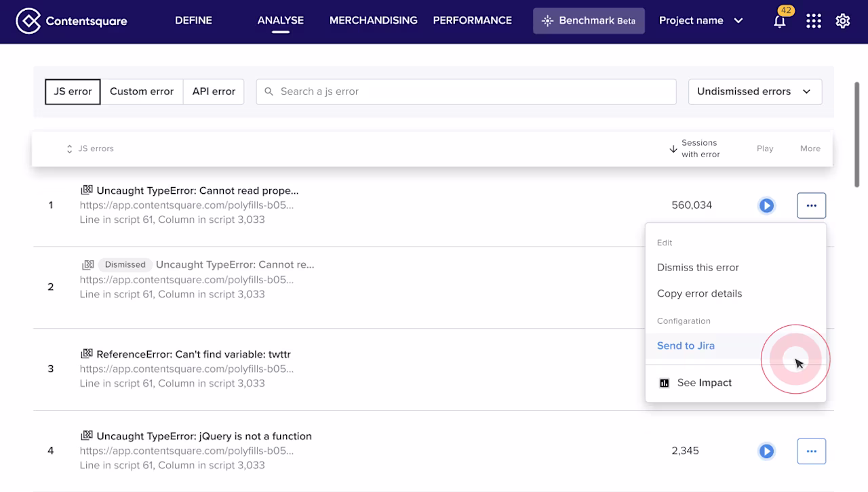Open the settings gear
This screenshot has width=868, height=492.
843,21
